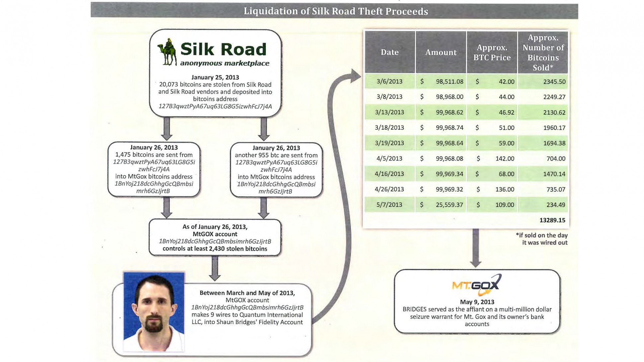Expand the January 25 2013 Silk Road text box
This screenshot has width=644, height=362.
pyautogui.click(x=215, y=73)
